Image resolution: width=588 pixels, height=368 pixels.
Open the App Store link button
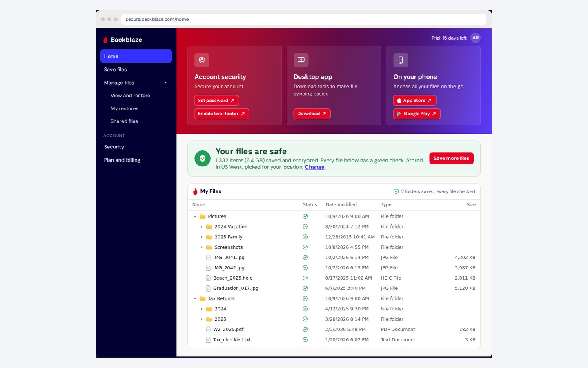(414, 101)
